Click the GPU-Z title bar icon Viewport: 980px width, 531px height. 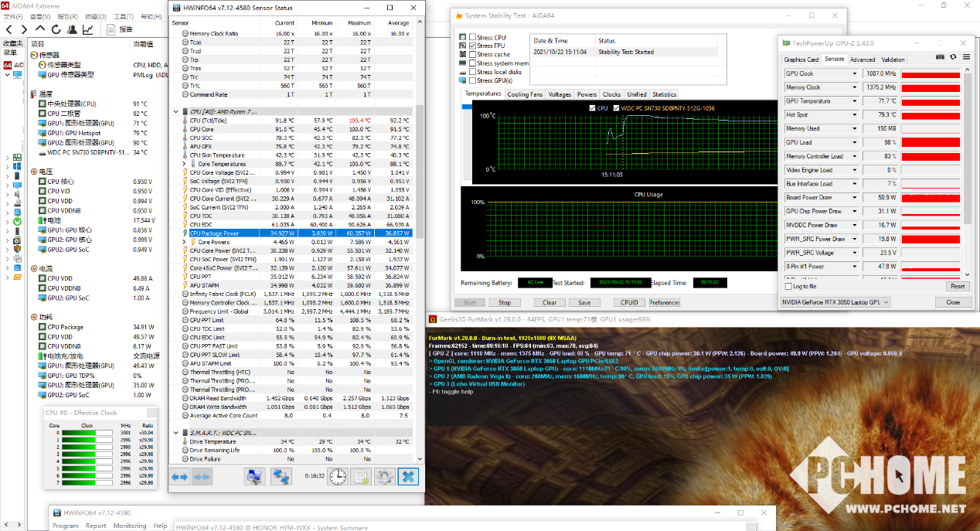[x=786, y=43]
